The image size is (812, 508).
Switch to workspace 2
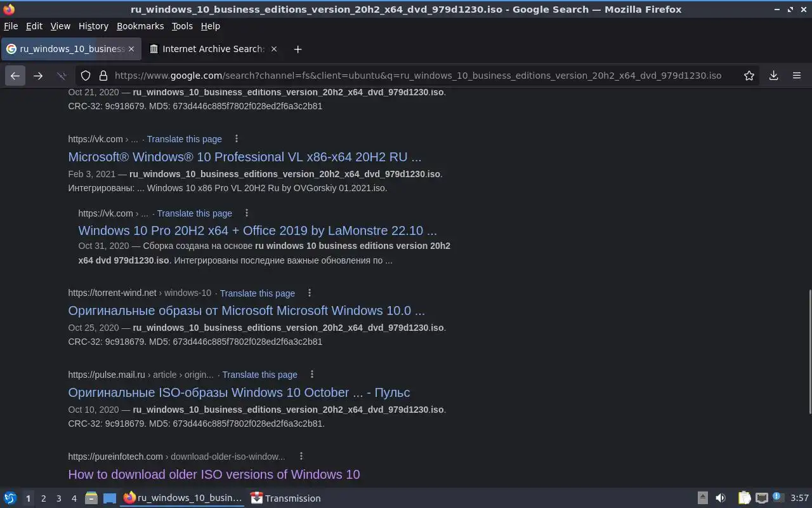coord(43,498)
